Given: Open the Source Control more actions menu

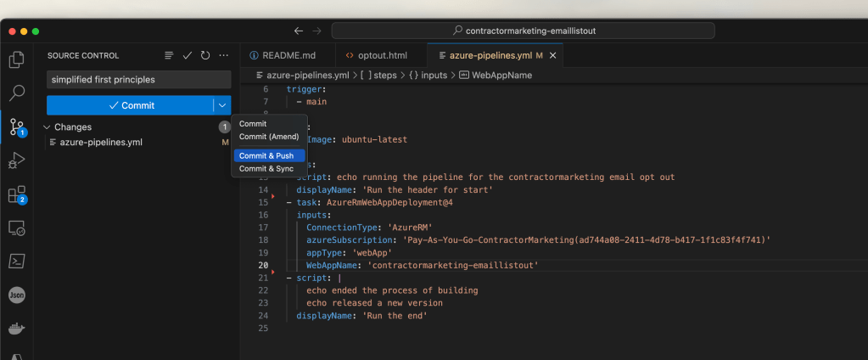Looking at the screenshot, I should point(224,55).
